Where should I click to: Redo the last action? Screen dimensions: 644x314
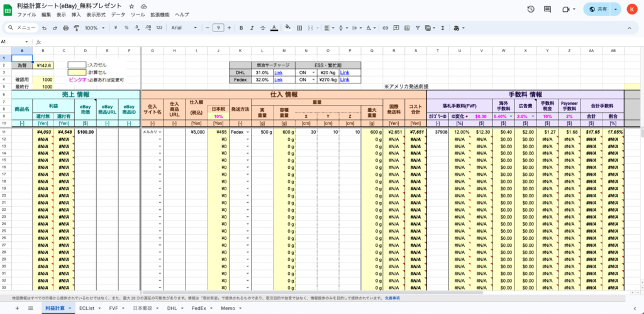point(55,28)
